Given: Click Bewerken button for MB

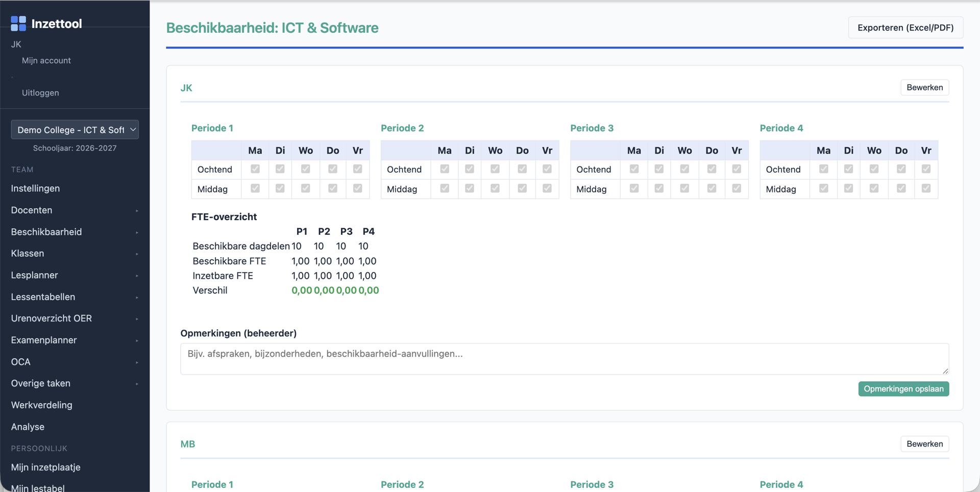Looking at the screenshot, I should click(x=924, y=444).
